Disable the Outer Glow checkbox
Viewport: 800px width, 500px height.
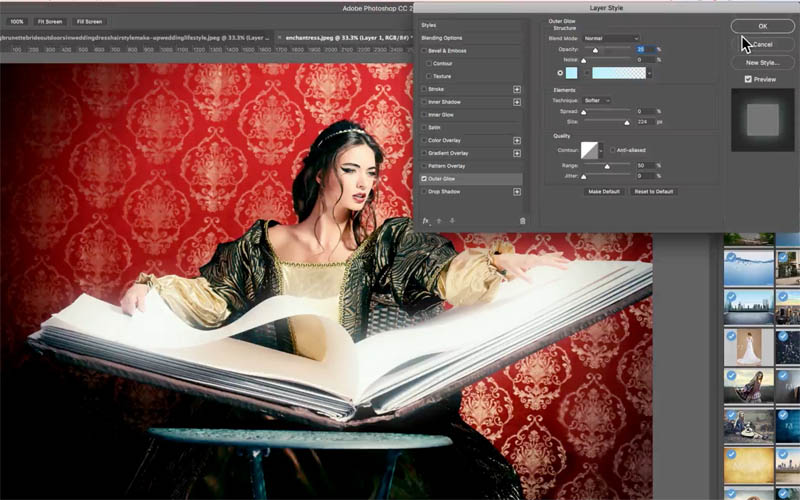[x=424, y=179]
